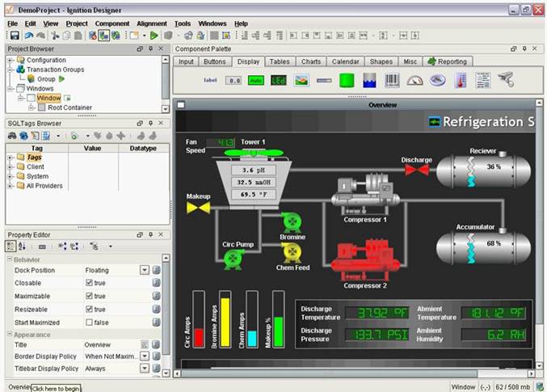547x392 pixels.
Task: Toggle the Maximizable property checkbox
Action: point(90,297)
